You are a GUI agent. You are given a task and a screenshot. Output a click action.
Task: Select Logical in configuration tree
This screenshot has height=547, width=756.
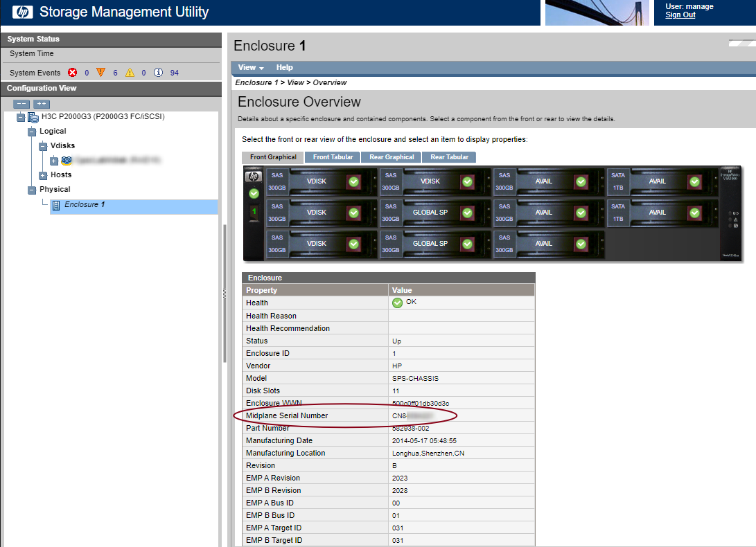(53, 131)
